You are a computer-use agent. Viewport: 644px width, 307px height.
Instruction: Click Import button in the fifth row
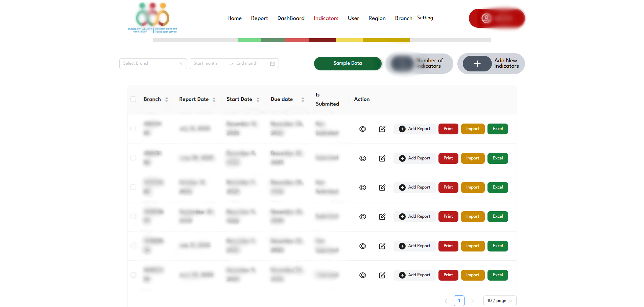coord(472,246)
